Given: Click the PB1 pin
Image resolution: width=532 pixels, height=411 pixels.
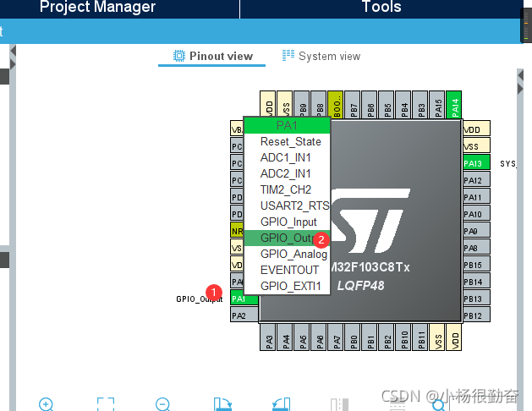Looking at the screenshot, I should (x=369, y=337).
